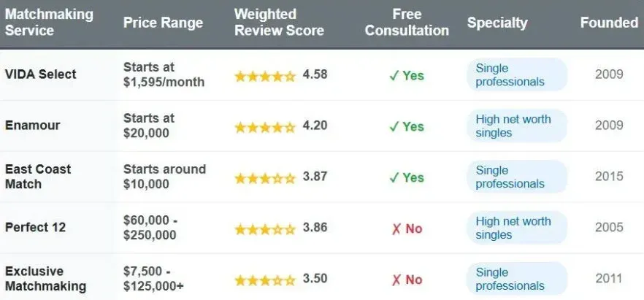
Task: Click the red No cross for Exclusive Matchmaking
Action: point(394,280)
